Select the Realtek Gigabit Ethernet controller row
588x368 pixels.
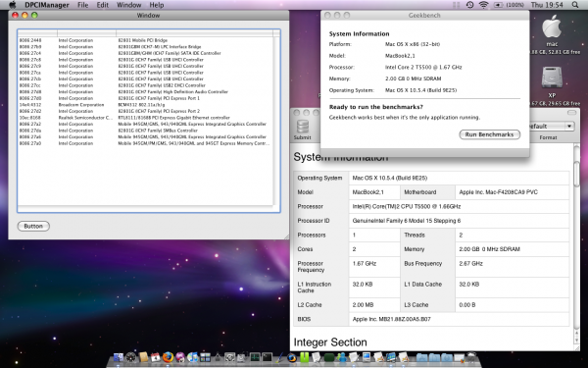tap(145, 118)
